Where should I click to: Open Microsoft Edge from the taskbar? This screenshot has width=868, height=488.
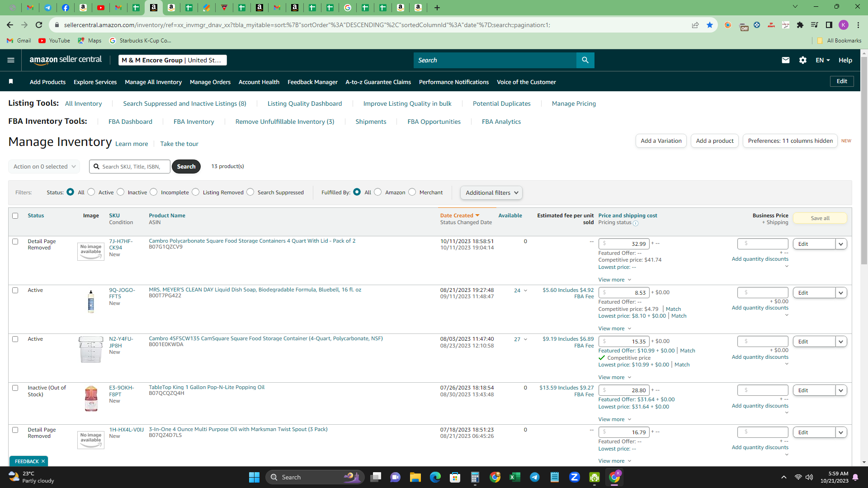pyautogui.click(x=435, y=477)
